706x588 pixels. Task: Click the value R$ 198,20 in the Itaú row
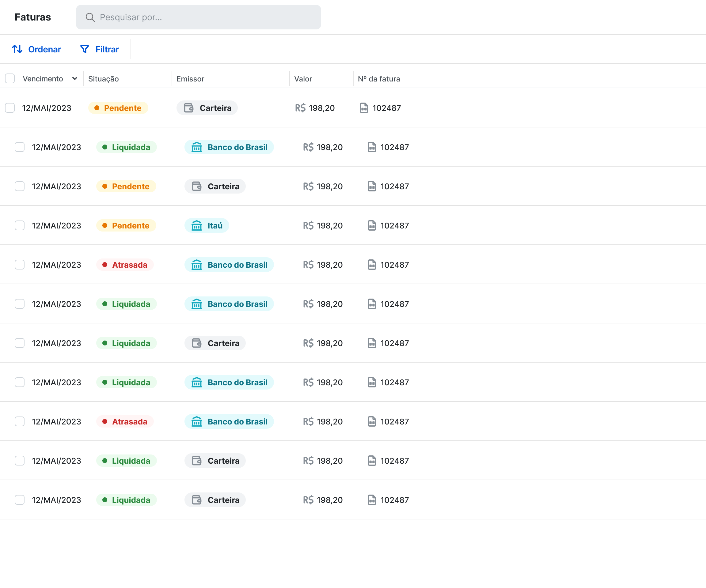323,225
